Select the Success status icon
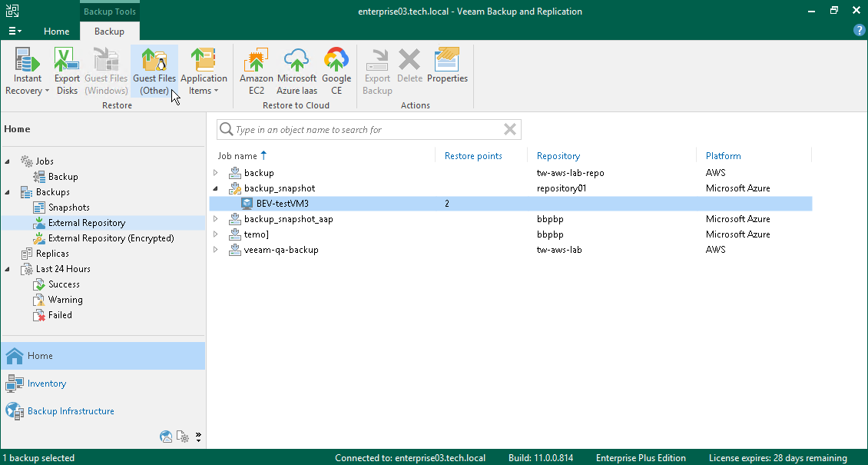This screenshot has height=465, width=868. pos(38,284)
